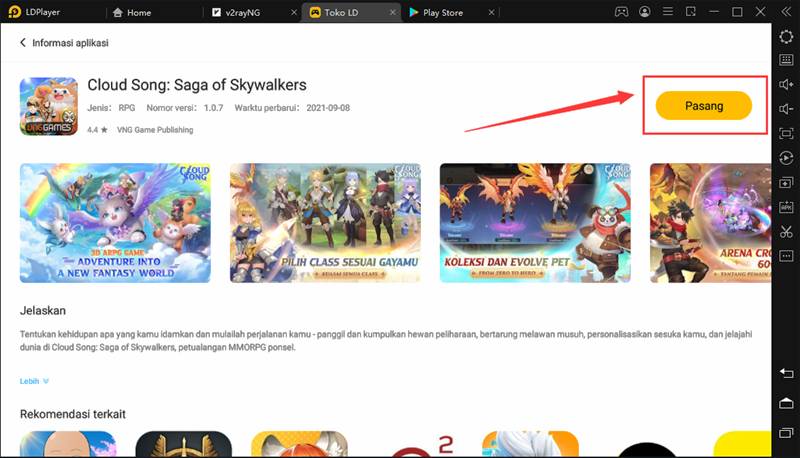Image resolution: width=800 pixels, height=458 pixels.
Task: Click the Rekomendasi terkait heading
Action: [x=73, y=414]
